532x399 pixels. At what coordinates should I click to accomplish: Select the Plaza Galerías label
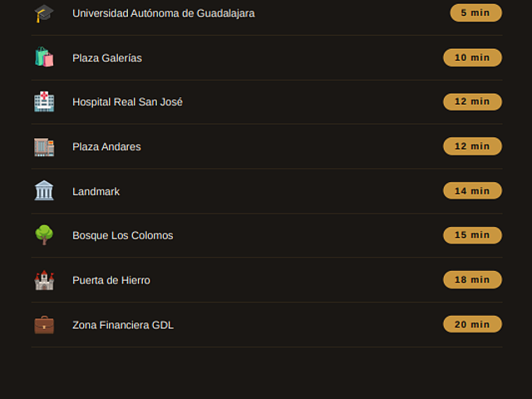pyautogui.click(x=107, y=58)
